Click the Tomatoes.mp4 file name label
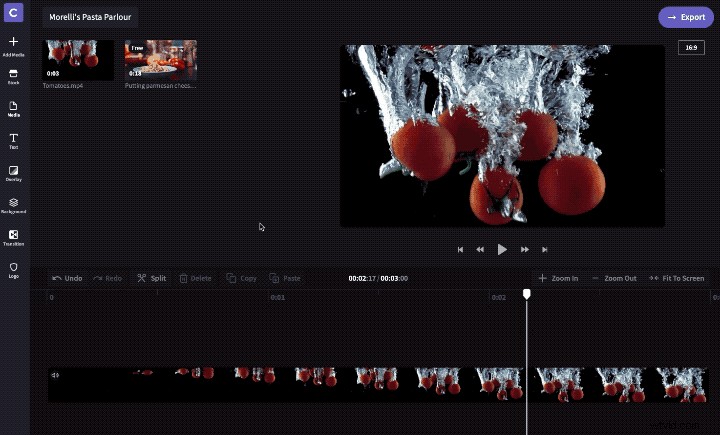 [x=63, y=86]
